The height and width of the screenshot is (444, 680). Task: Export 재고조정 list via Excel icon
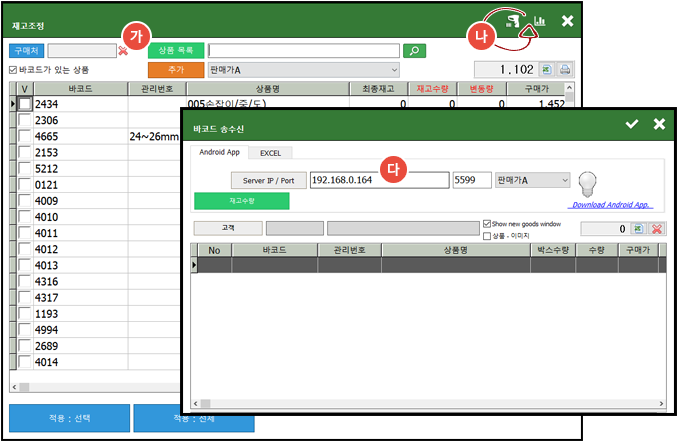click(547, 69)
